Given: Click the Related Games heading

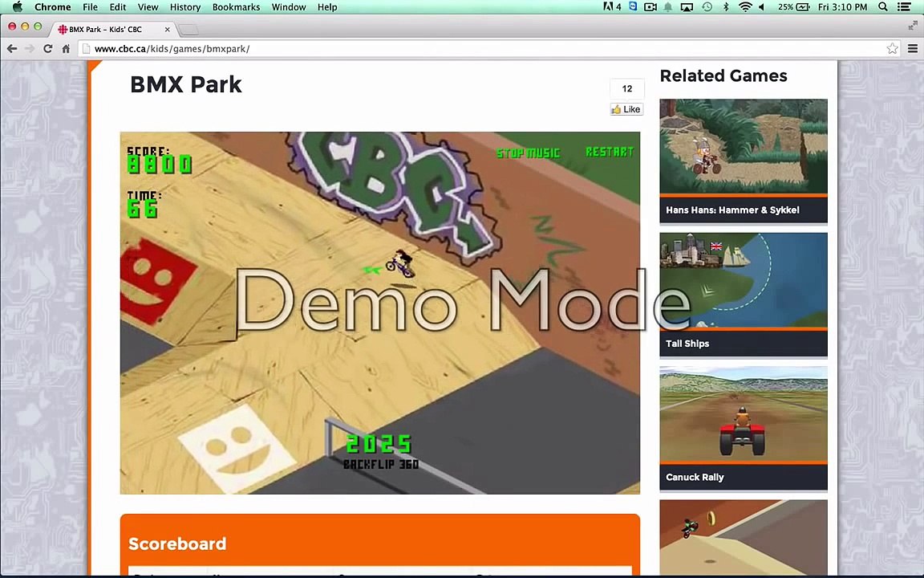Looking at the screenshot, I should (x=723, y=75).
